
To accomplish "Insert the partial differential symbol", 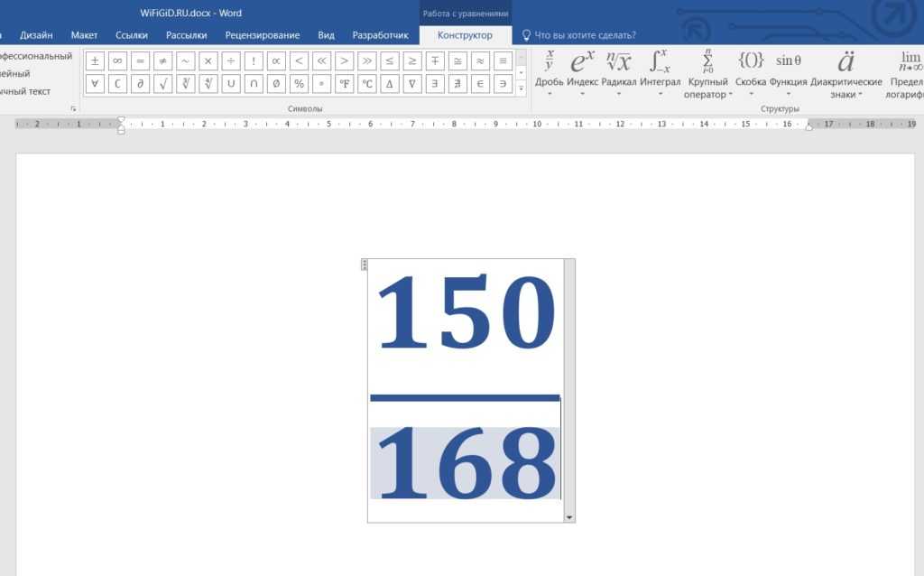I will click(x=140, y=84).
